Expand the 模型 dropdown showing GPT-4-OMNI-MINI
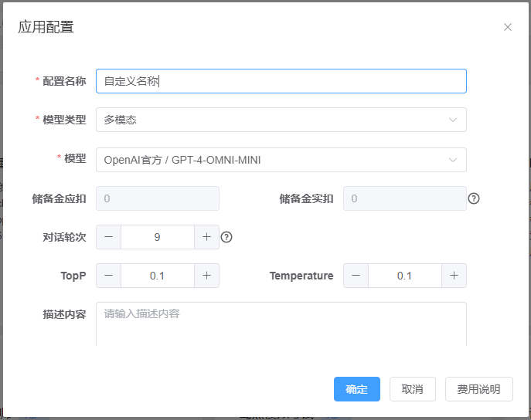 point(271,160)
